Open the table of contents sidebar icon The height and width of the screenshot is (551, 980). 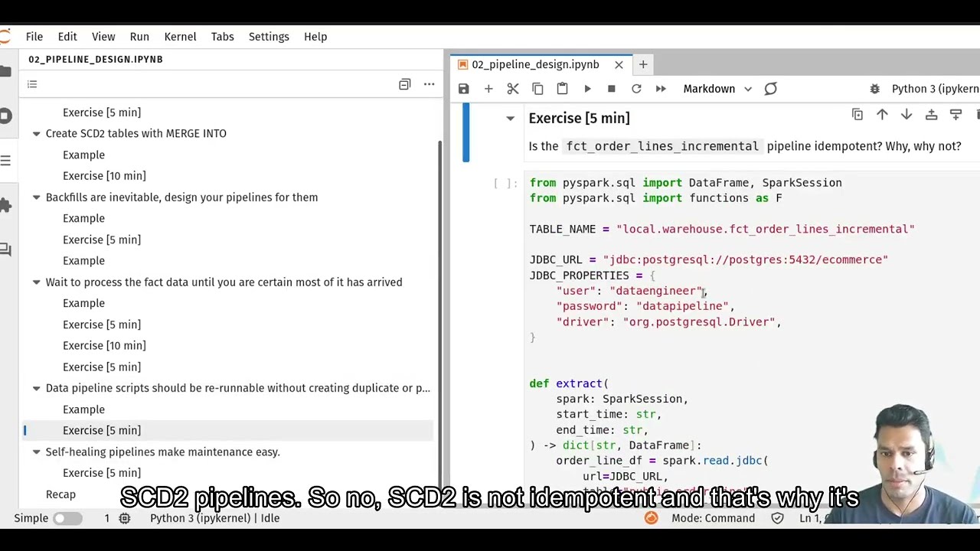(5, 160)
